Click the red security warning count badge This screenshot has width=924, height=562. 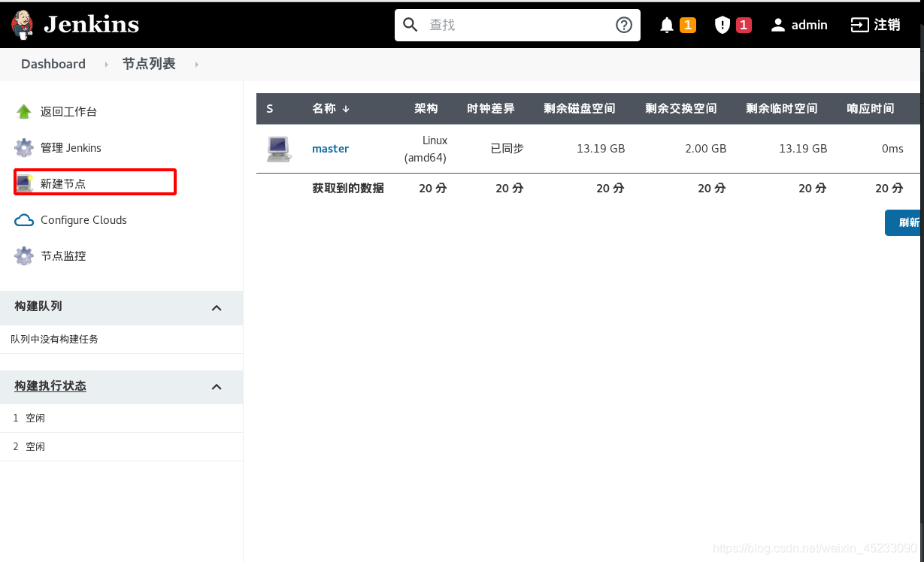pyautogui.click(x=744, y=26)
